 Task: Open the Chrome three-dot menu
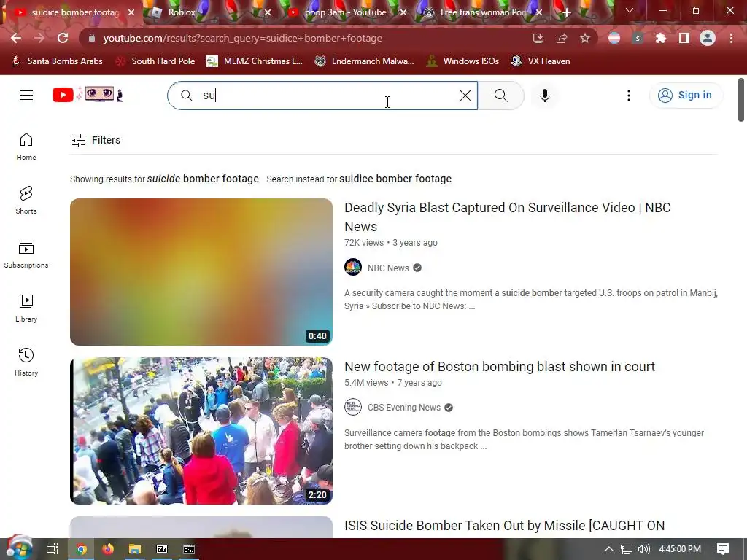tap(731, 38)
